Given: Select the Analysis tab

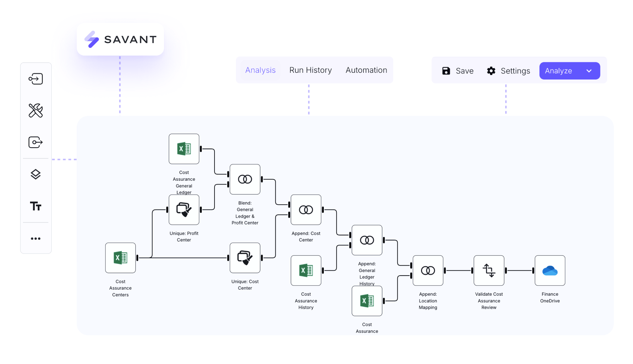Looking at the screenshot, I should pos(260,70).
